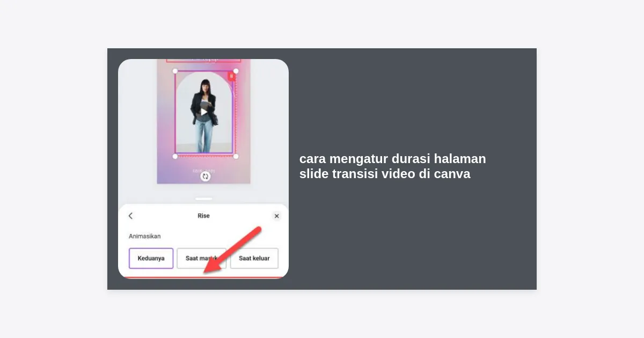Select the woman's arched photo frame

coord(204,113)
